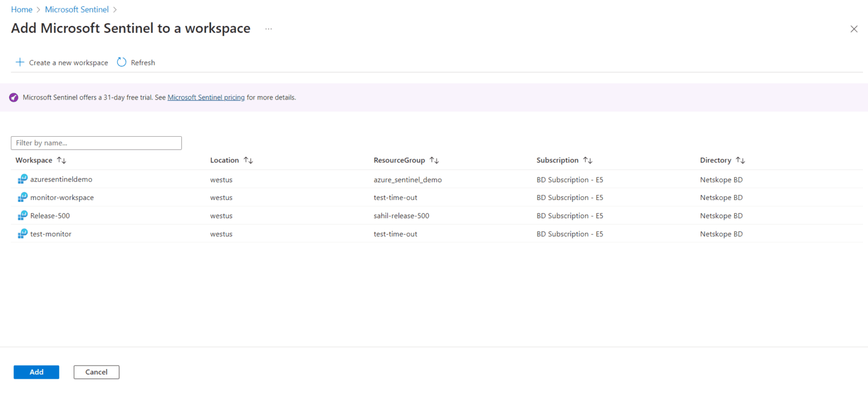
Task: Open the ellipsis menu beside the page title
Action: pos(268,28)
